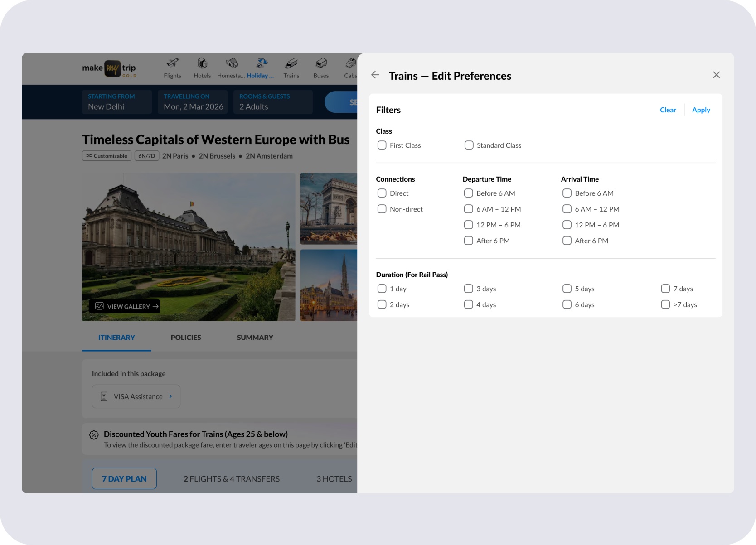Open the Holiday packages icon
756x545 pixels.
262,63
